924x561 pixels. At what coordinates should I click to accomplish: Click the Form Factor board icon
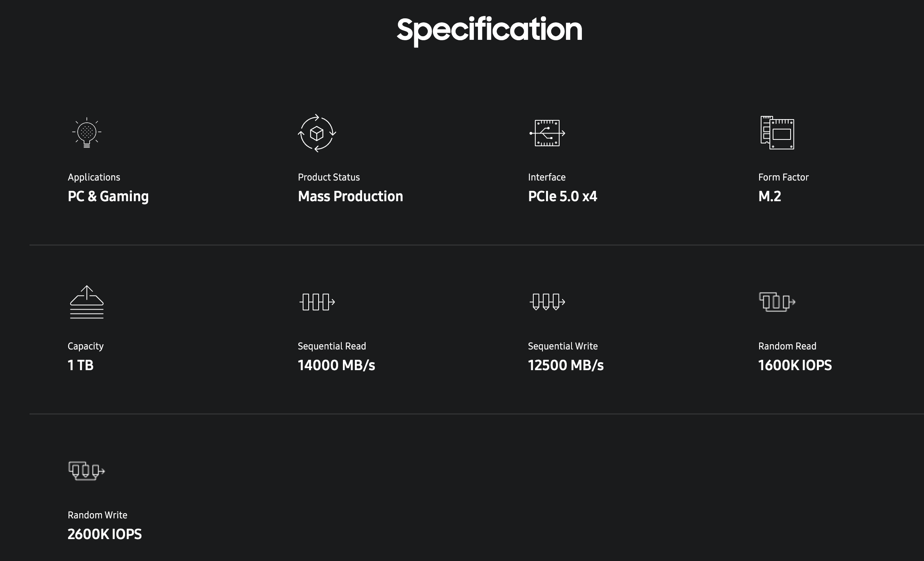(x=777, y=133)
